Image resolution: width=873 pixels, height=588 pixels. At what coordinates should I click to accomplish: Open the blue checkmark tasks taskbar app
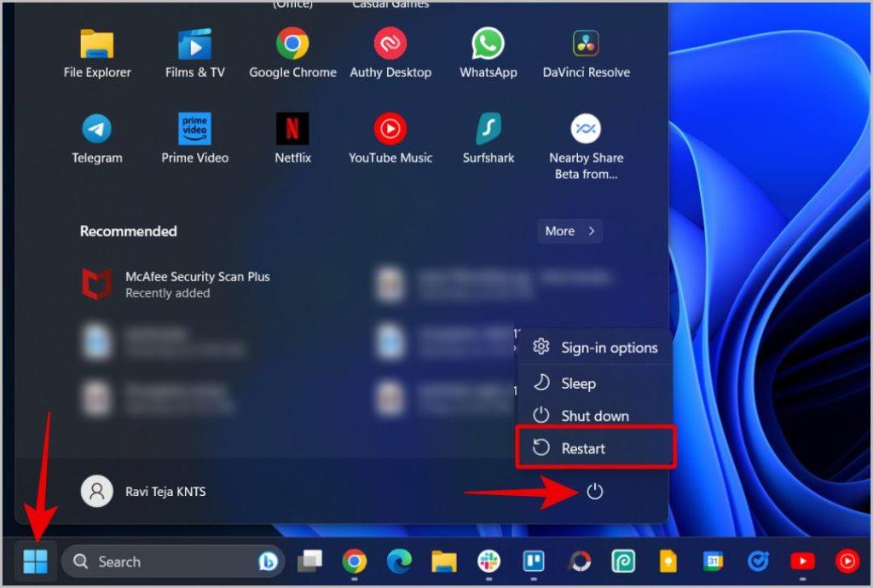tap(758, 562)
